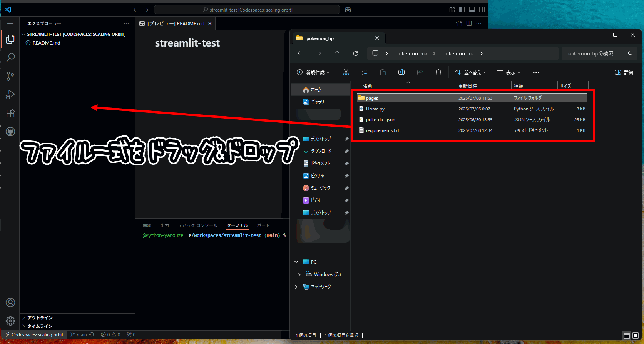Viewport: 644px width, 344px height.
Task: Click the pokemon_hpの検索 search field
Action: (x=599, y=53)
